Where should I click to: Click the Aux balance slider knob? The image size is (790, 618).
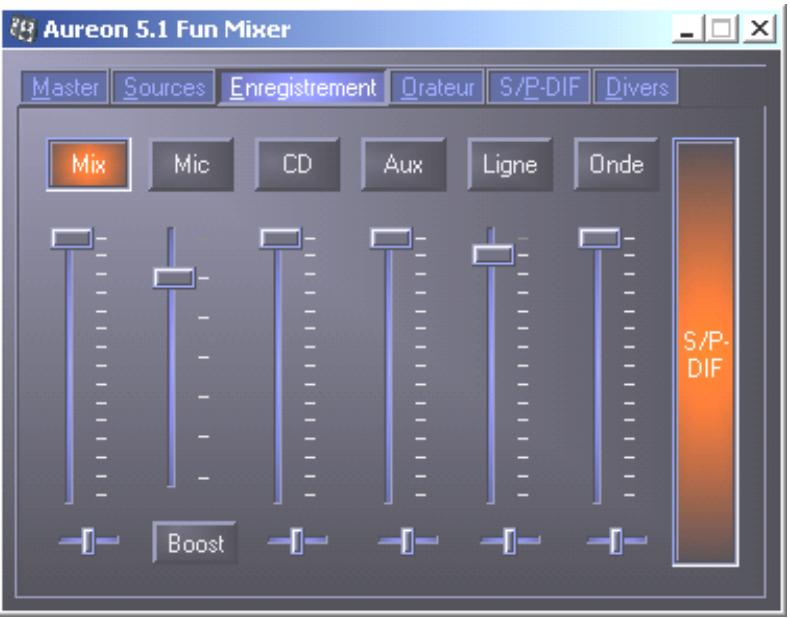click(x=407, y=541)
